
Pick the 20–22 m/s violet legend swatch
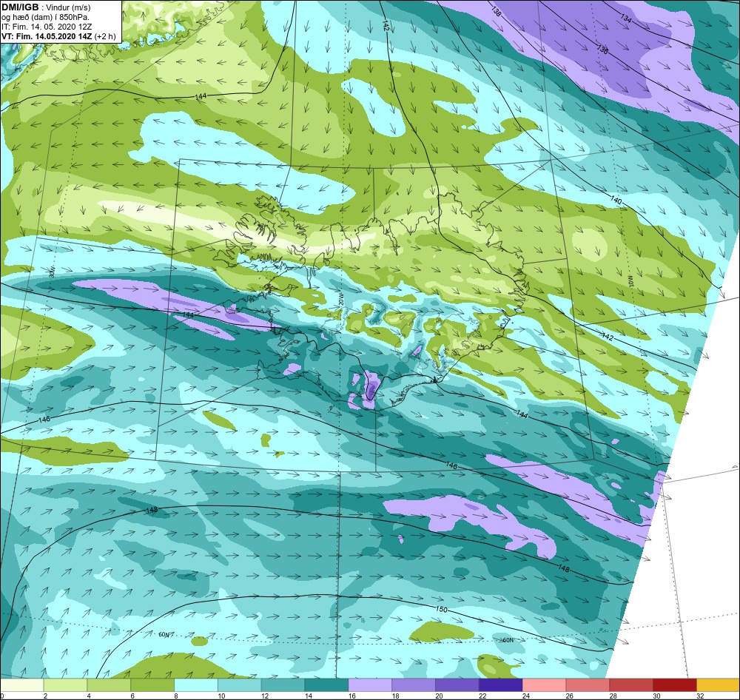coord(457,684)
